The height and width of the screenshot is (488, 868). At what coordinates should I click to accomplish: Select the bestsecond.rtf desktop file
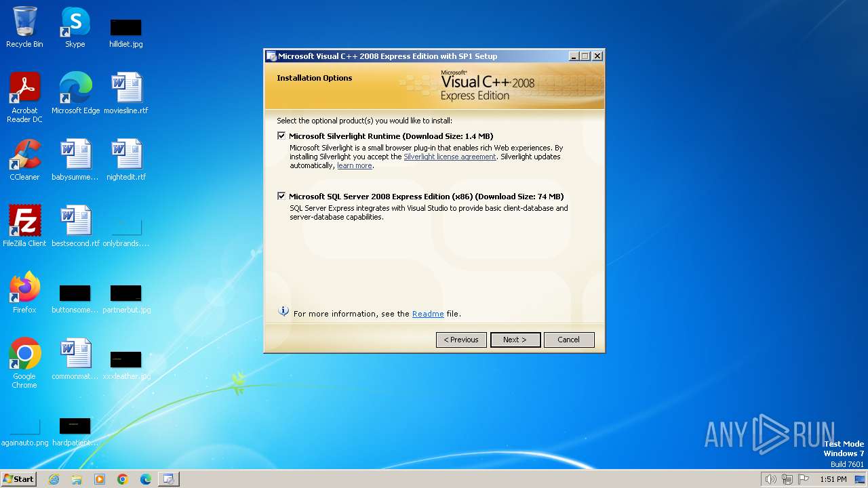point(75,226)
